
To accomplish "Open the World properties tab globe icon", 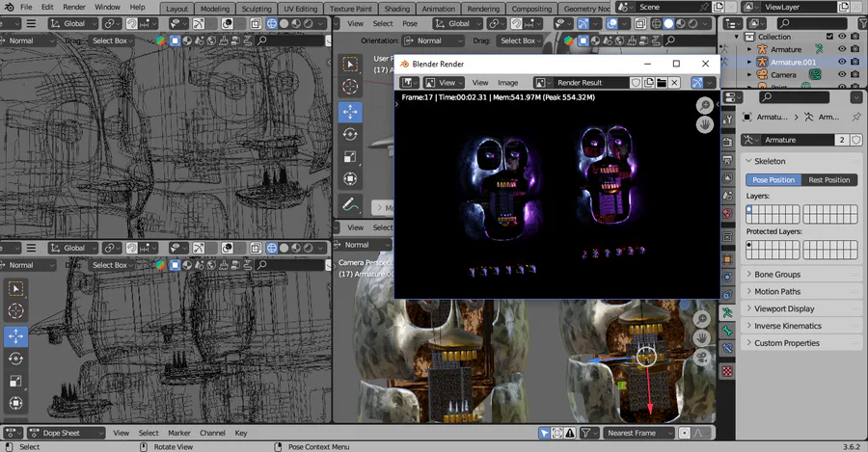I will pyautogui.click(x=727, y=213).
